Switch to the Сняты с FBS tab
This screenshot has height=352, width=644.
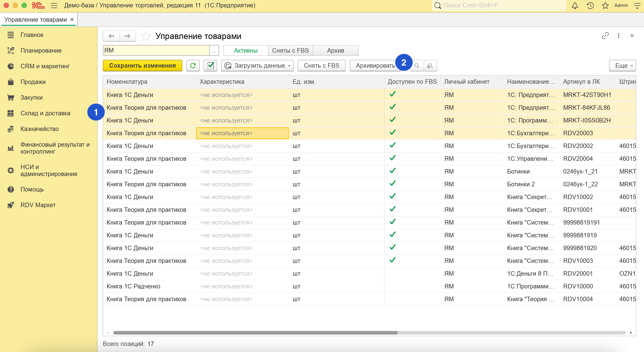290,51
